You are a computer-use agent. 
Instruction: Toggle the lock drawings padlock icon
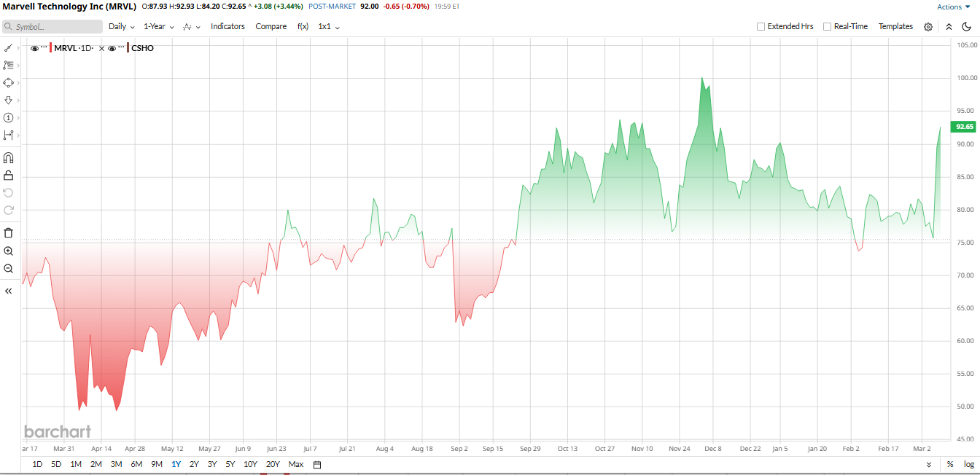(x=9, y=175)
